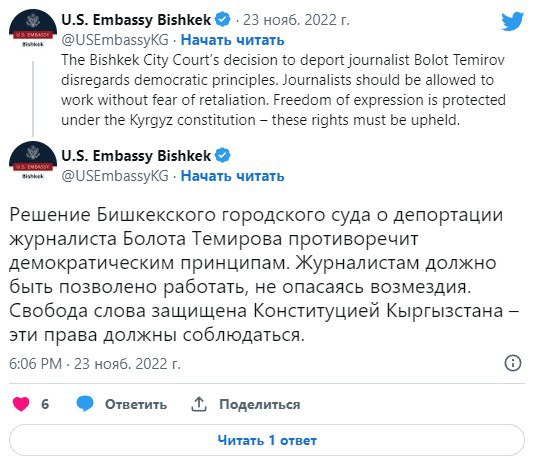Screen dimensions: 537x461
Task: Follow via first 'Начать читать' link
Action: point(233,40)
